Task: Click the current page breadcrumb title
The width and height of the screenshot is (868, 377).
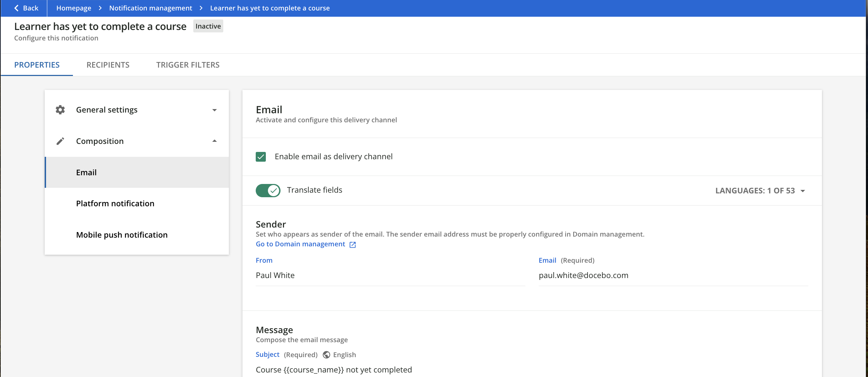Action: point(270,8)
